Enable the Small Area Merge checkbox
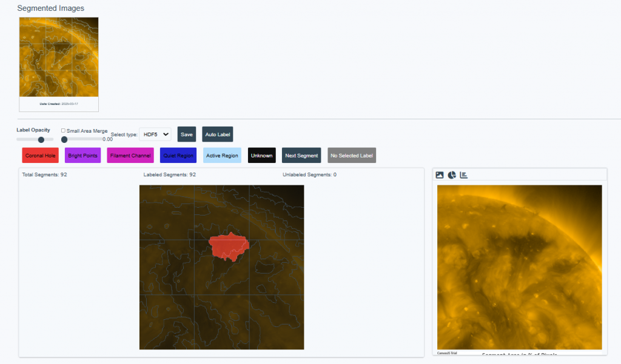 tap(64, 130)
